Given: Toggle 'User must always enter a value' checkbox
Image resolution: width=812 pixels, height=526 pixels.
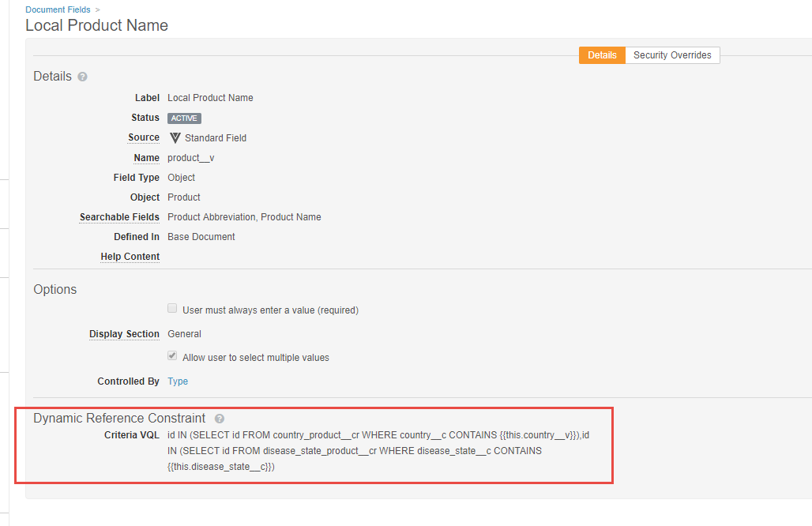Looking at the screenshot, I should [172, 310].
